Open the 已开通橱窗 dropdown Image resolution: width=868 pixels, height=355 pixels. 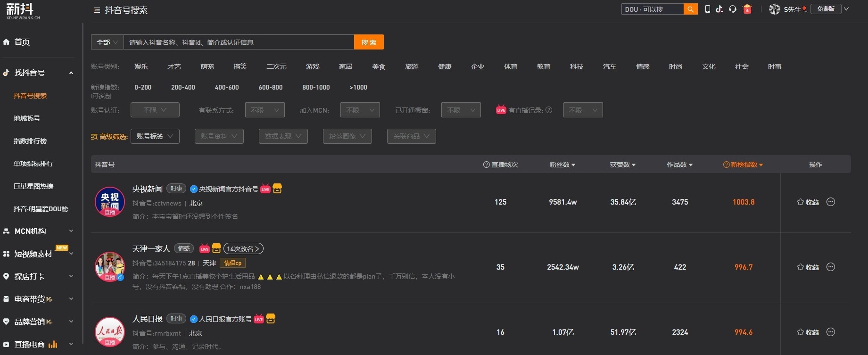[461, 110]
